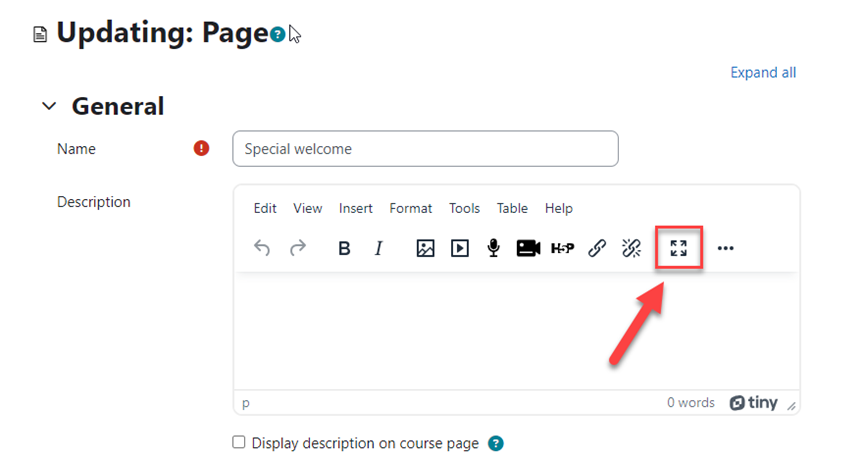863x463 pixels.
Task: Open help for Display description option
Action: click(496, 443)
